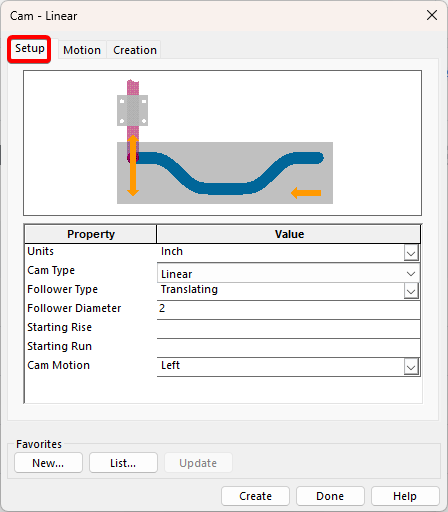448x512 pixels.
Task: Open the Motion tab
Action: click(x=82, y=50)
